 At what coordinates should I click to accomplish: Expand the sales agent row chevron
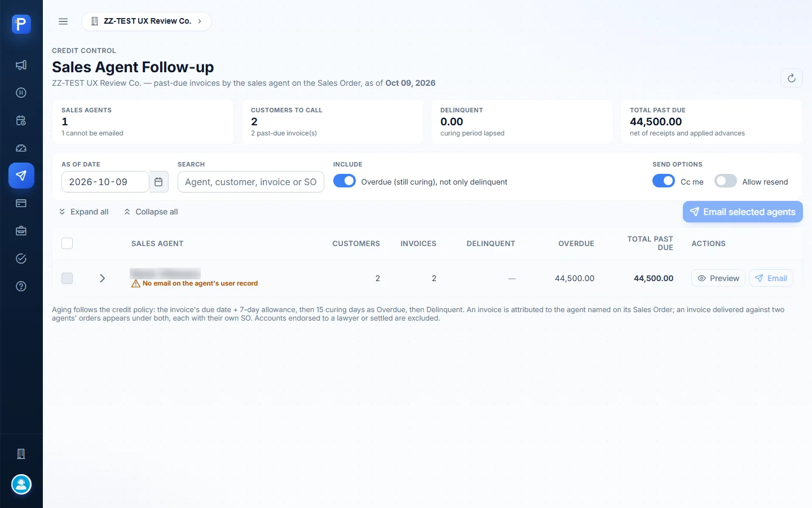(x=102, y=278)
